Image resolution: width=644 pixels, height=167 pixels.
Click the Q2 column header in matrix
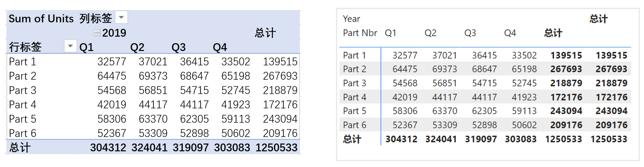pyautogui.click(x=430, y=33)
